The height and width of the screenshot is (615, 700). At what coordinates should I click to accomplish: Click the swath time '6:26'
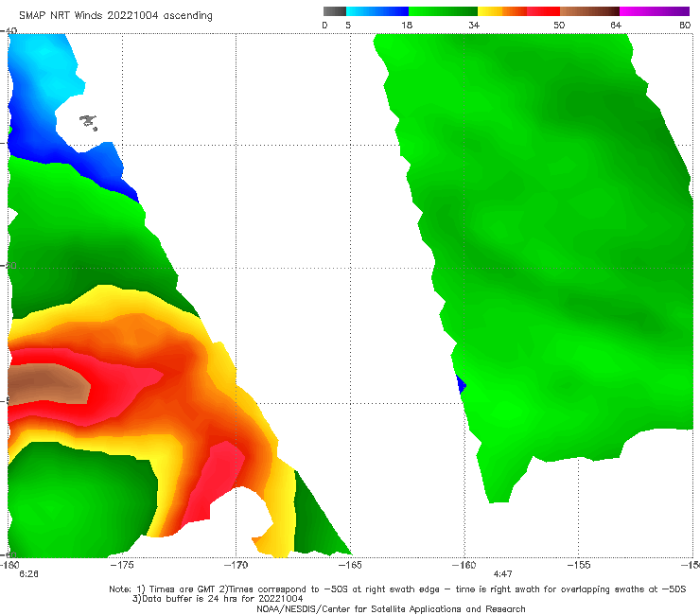pos(28,574)
